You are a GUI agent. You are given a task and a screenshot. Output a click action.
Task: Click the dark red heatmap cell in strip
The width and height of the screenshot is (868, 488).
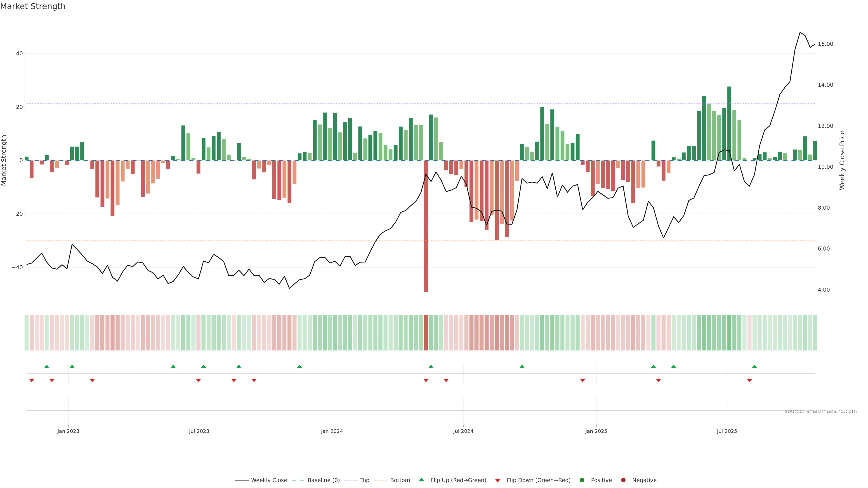tap(426, 333)
